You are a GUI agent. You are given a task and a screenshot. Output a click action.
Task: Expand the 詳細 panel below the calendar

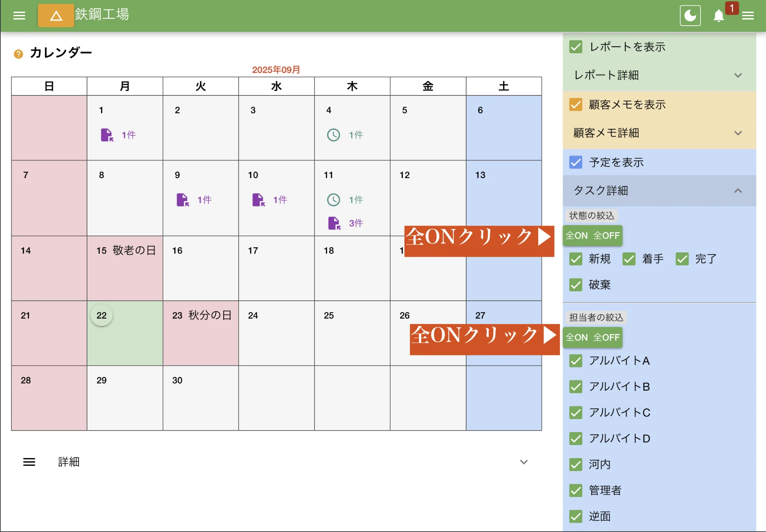pos(524,462)
